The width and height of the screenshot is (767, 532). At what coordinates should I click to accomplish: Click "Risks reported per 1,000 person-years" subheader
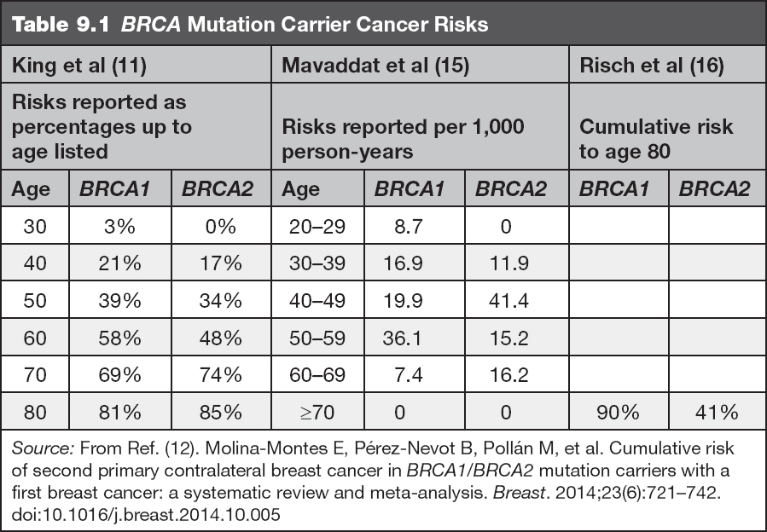click(403, 138)
